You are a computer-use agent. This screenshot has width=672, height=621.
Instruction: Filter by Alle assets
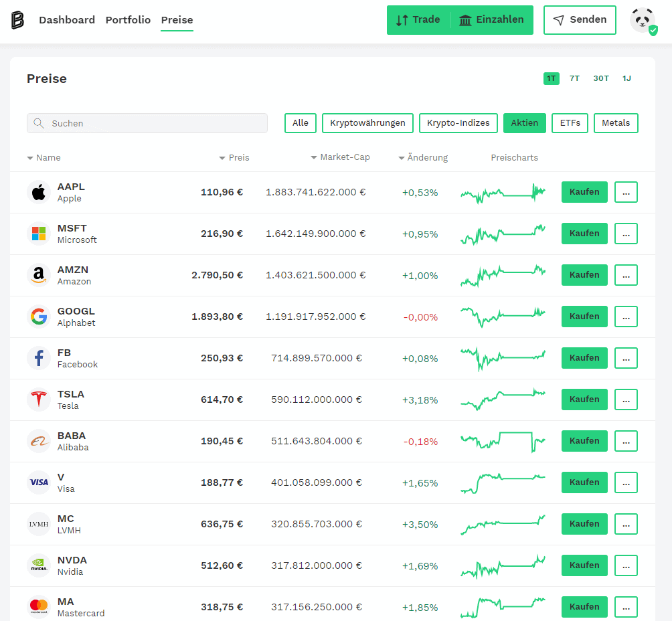[x=301, y=123]
